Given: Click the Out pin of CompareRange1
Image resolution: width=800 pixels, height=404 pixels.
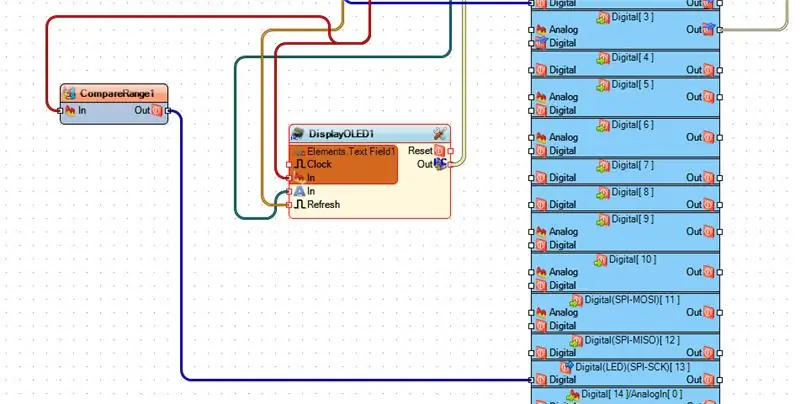Looking at the screenshot, I should 168,110.
